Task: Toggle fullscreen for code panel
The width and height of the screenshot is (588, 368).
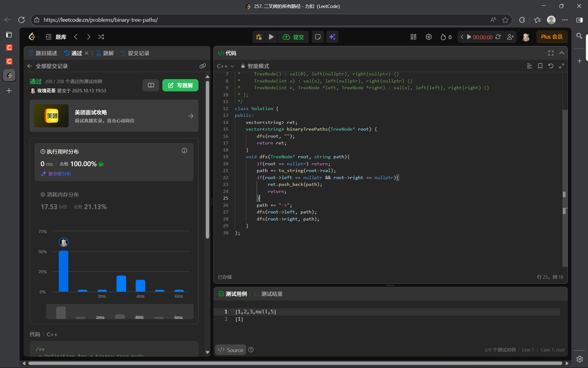Action: pos(551,53)
